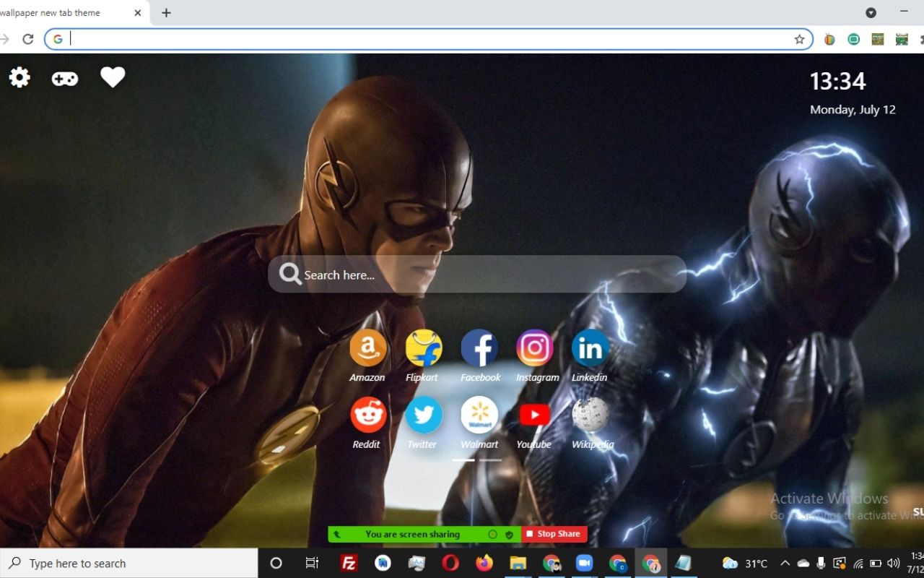Click the teal screen extension icon
The height and width of the screenshot is (578, 924).
(x=853, y=39)
